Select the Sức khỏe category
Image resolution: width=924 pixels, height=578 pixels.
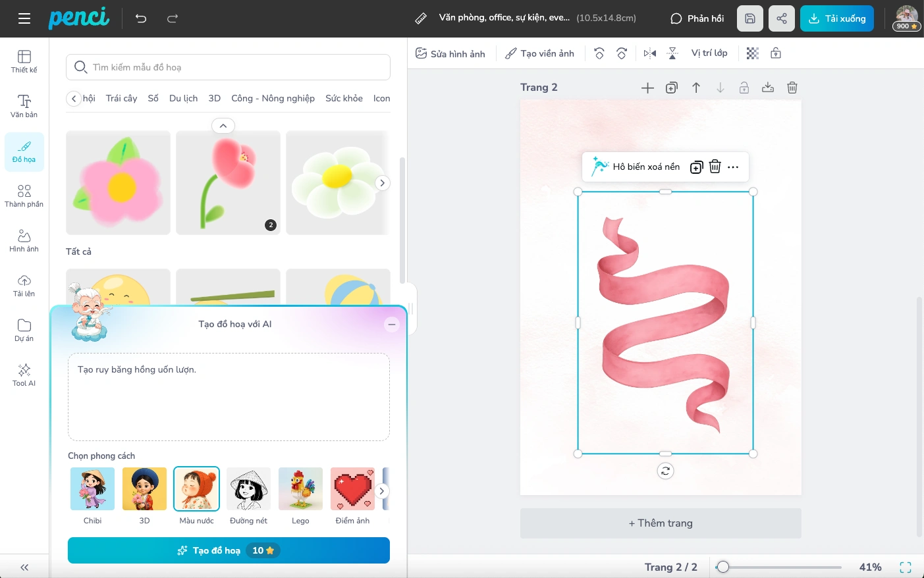point(344,98)
